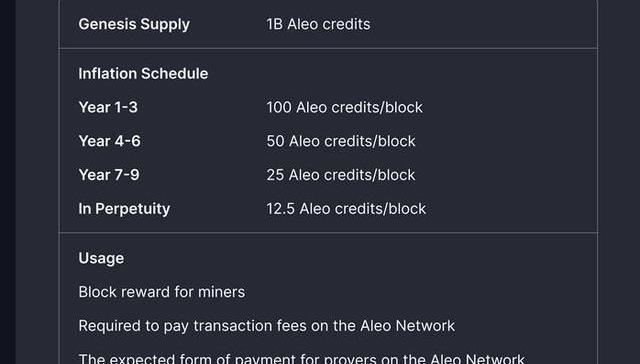Click the Genesis Supply label
The image size is (640, 364).
tap(134, 24)
